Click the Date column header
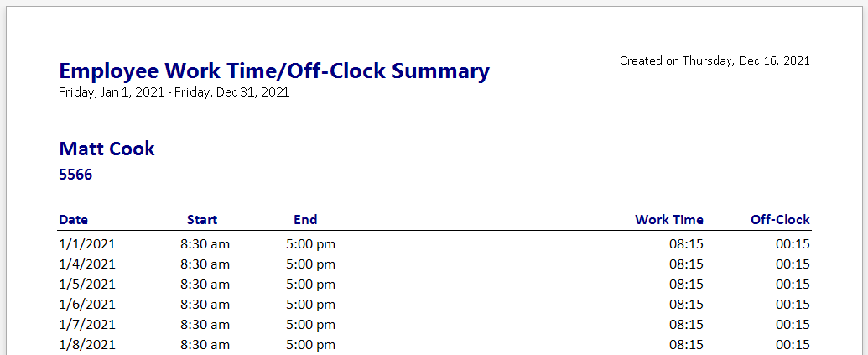The width and height of the screenshot is (868, 355). click(x=73, y=220)
